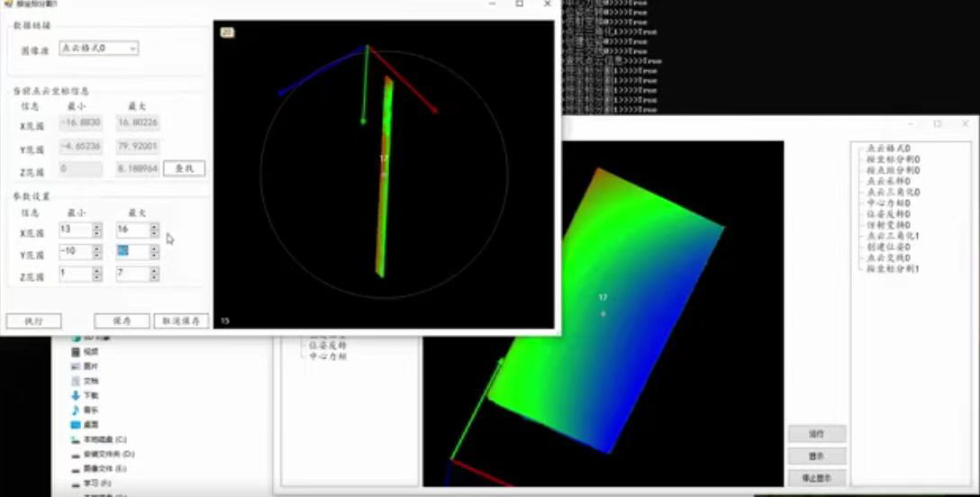Close the coordinate split dialog window

[x=548, y=4]
